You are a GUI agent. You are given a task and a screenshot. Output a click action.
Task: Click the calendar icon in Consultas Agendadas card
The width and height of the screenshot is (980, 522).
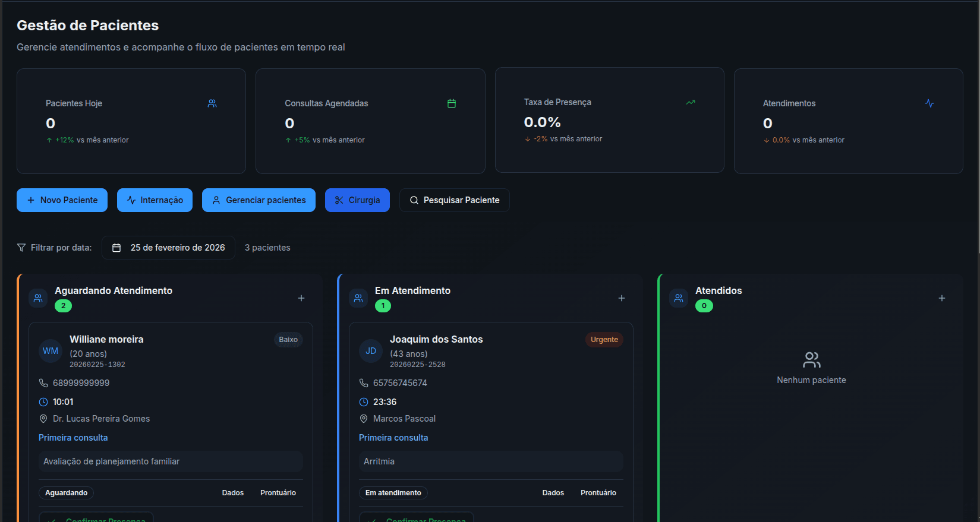tap(452, 103)
